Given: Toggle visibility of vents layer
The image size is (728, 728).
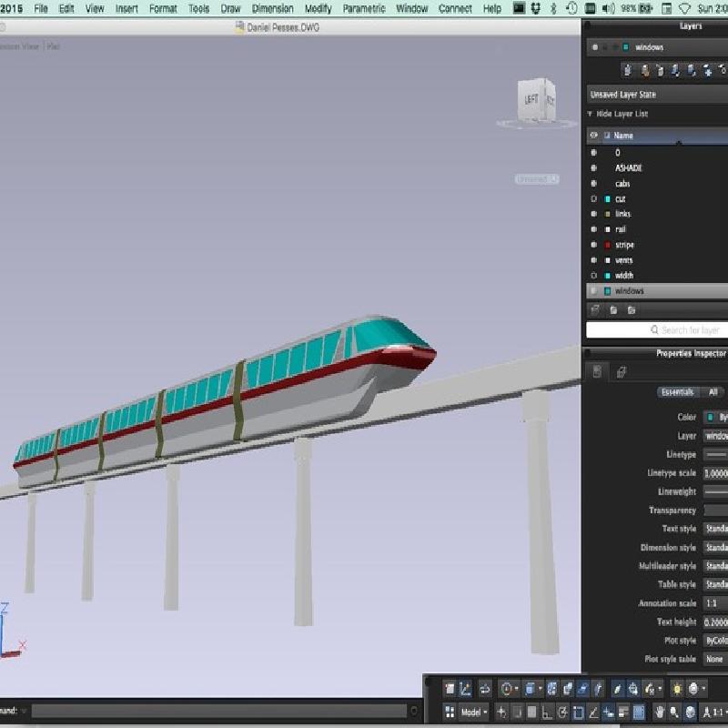Looking at the screenshot, I should point(593,260).
